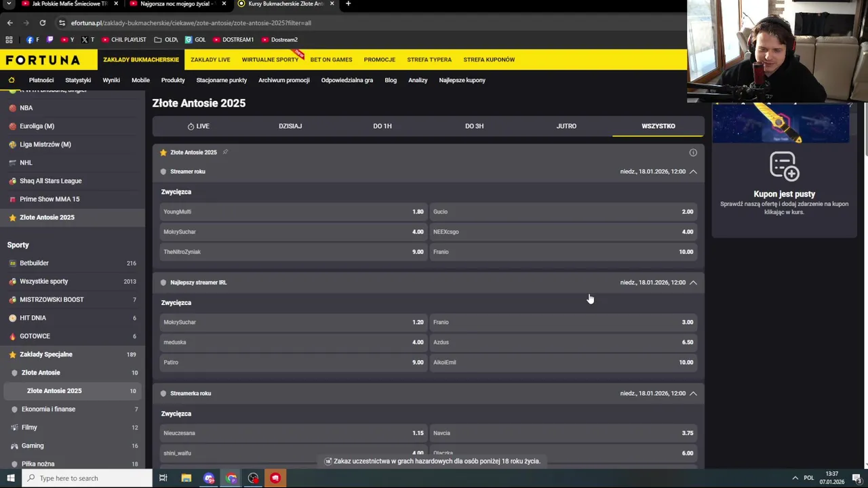Open the site information icon in address bar
This screenshot has height=488, width=868.
coord(62,22)
